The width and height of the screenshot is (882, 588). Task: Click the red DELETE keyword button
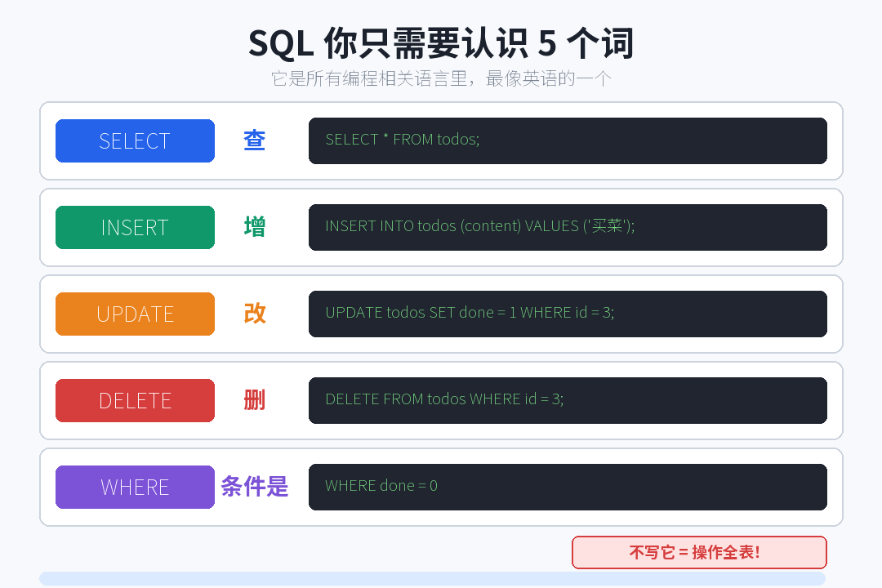click(135, 401)
